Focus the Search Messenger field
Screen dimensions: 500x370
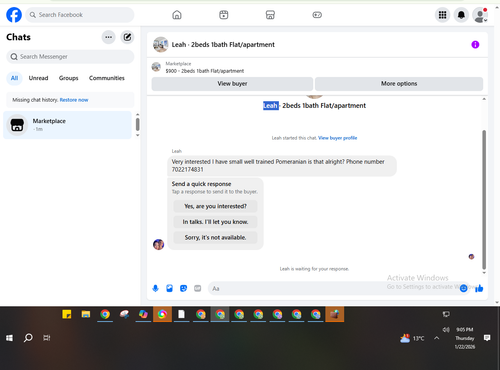point(70,57)
